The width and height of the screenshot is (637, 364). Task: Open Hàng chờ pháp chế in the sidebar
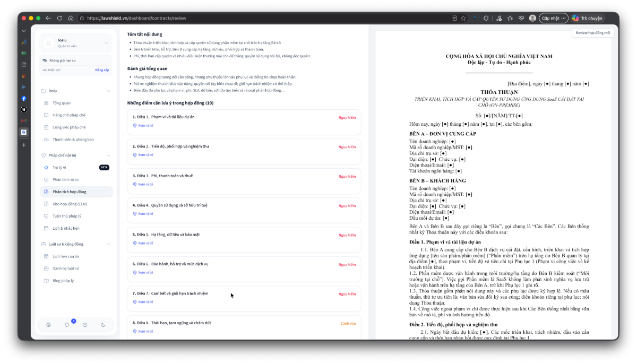[76, 115]
